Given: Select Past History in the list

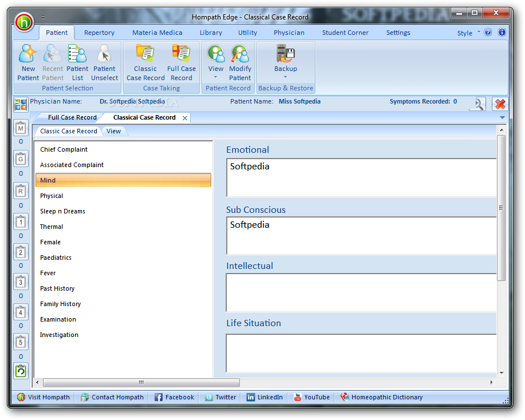Looking at the screenshot, I should tap(123, 288).
